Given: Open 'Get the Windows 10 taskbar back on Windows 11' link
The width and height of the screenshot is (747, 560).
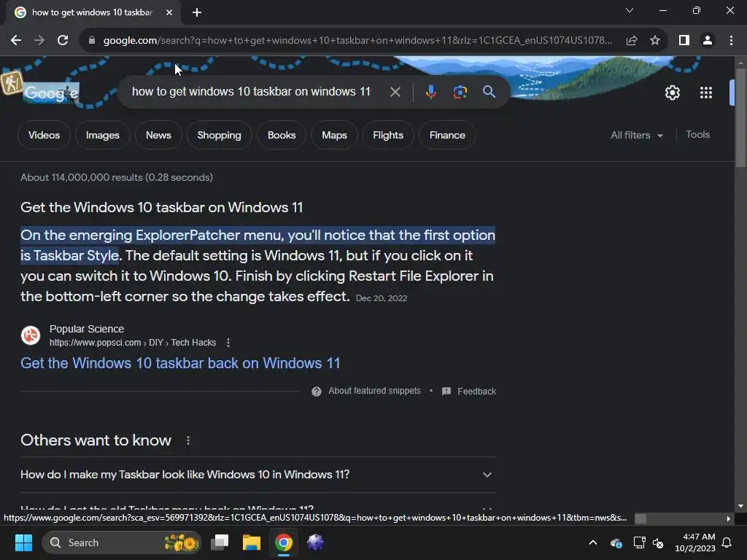Looking at the screenshot, I should coord(180,363).
